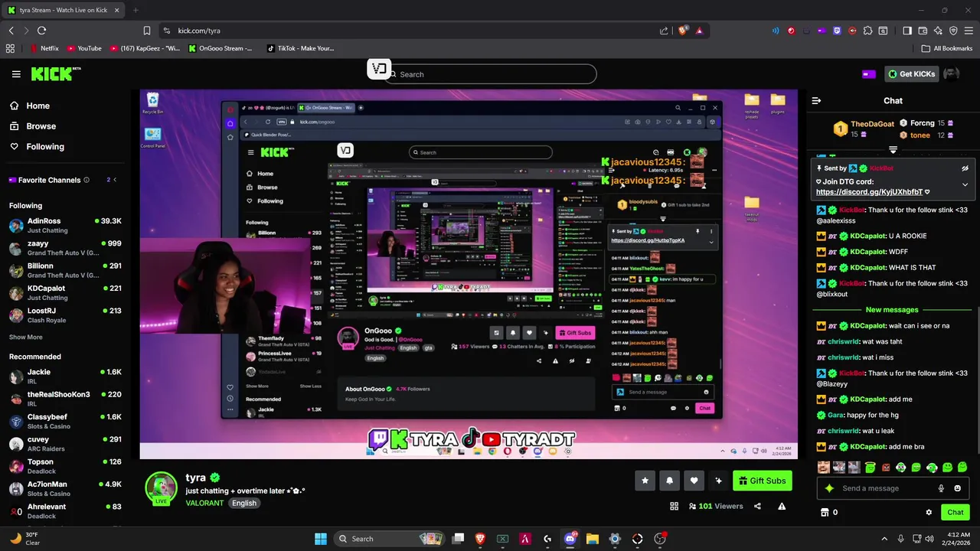The image size is (980, 551).
Task: Open Discord from the taskbar
Action: click(x=570, y=539)
